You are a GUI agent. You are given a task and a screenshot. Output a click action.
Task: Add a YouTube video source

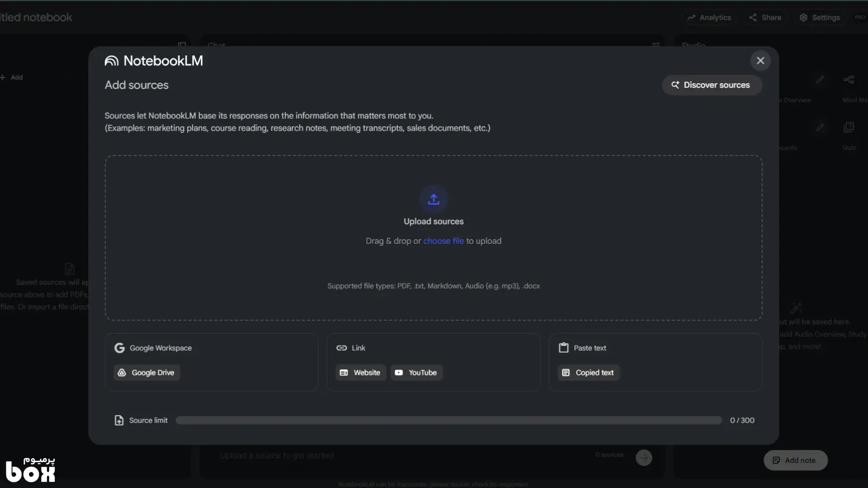click(x=416, y=373)
